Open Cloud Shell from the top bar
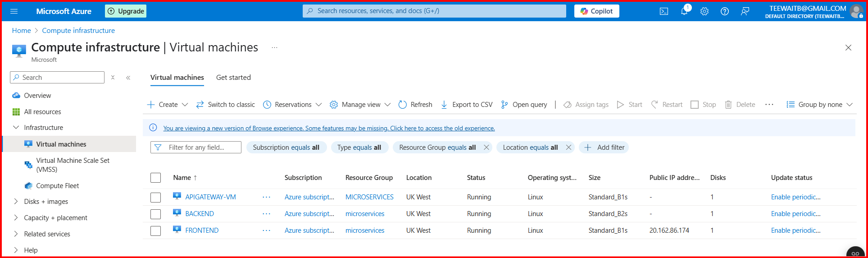Image resolution: width=868 pixels, height=258 pixels. 664,11
